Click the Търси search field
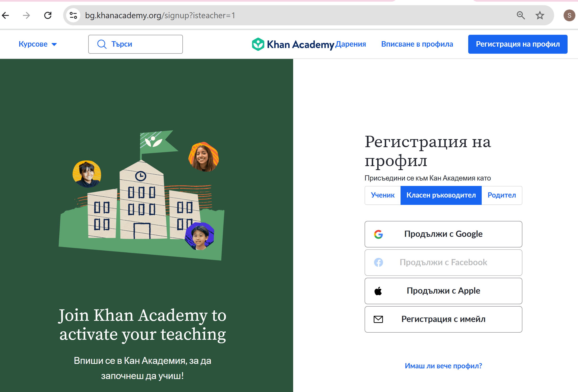The height and width of the screenshot is (392, 578). coord(136,44)
